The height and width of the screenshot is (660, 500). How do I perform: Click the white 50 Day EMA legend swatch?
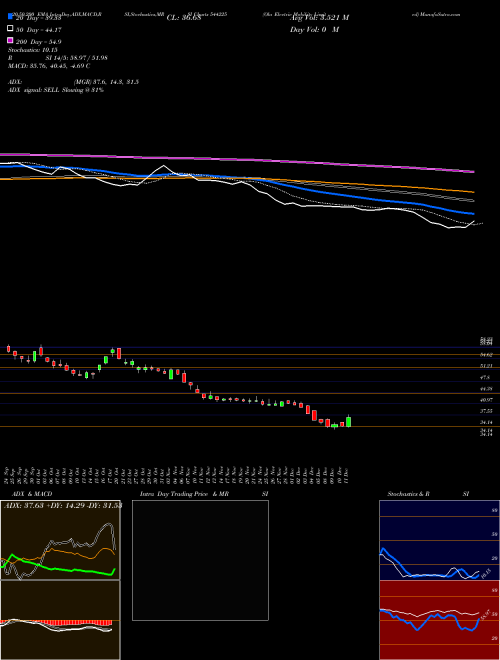pyautogui.click(x=10, y=29)
